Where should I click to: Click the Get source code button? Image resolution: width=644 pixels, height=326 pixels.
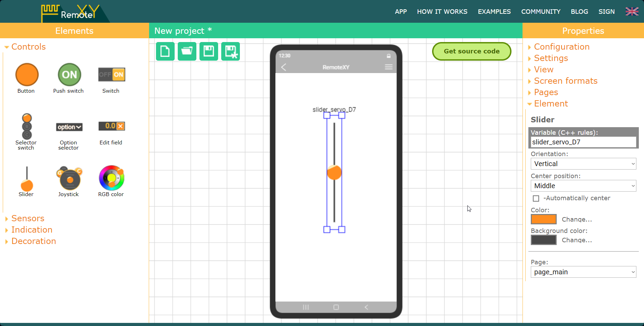click(471, 51)
